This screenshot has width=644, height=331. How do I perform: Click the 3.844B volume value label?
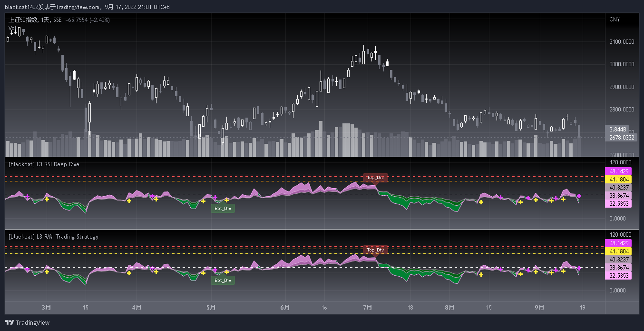point(617,130)
